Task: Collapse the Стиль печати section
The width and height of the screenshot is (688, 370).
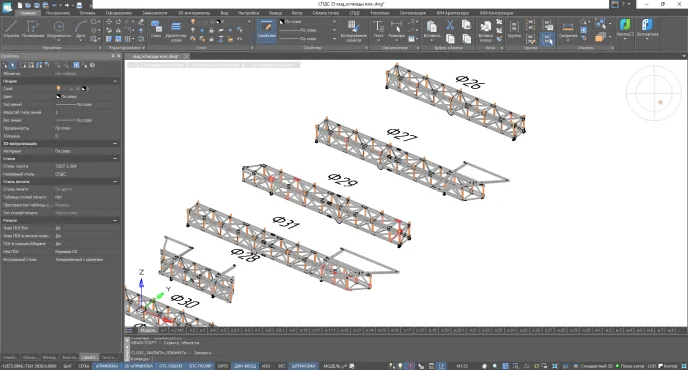Action: click(115, 181)
